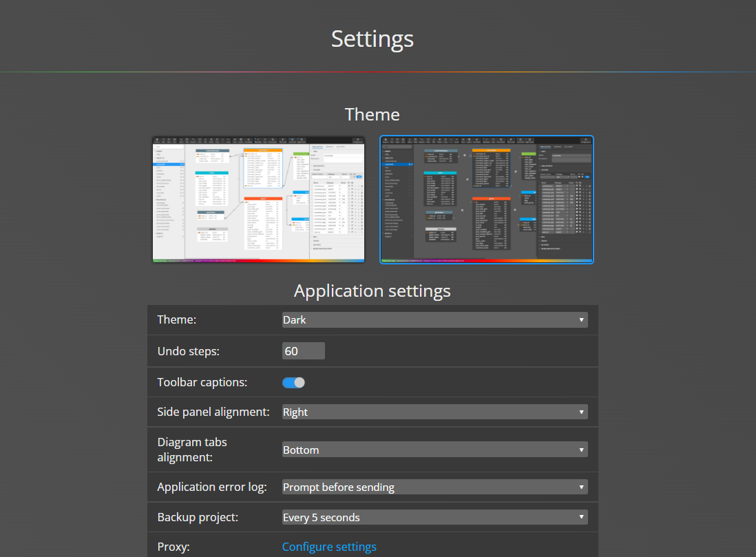Select the Dark theme preview

click(x=487, y=199)
